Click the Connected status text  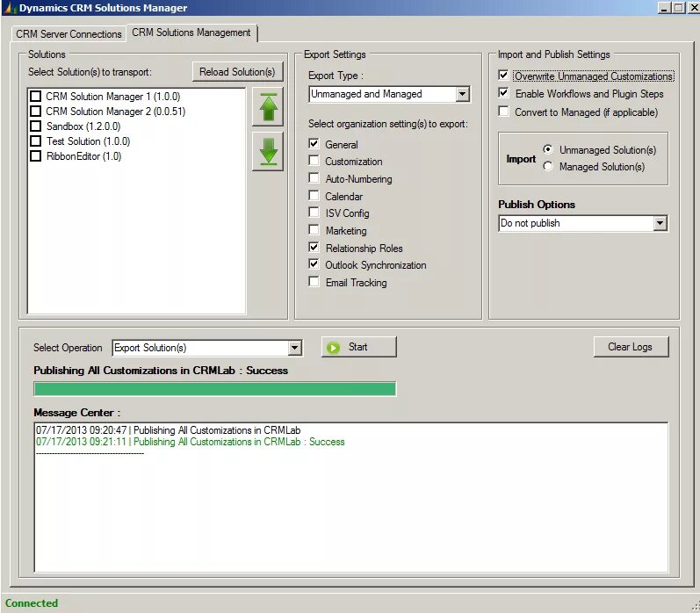click(32, 603)
